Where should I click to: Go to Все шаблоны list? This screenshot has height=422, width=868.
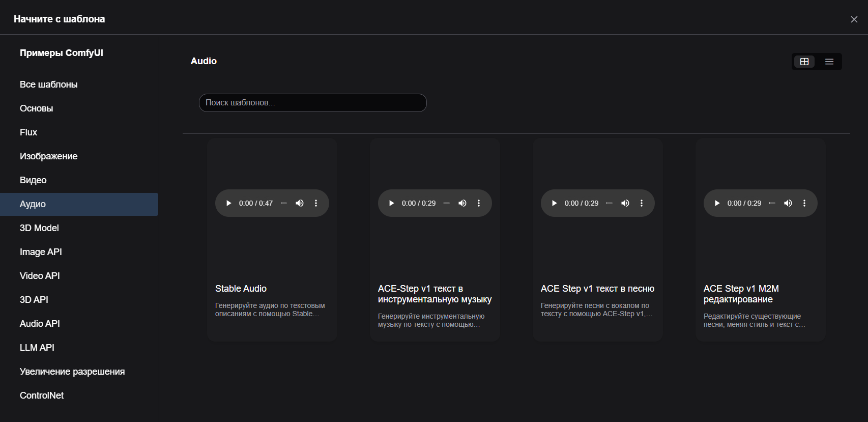[49, 85]
